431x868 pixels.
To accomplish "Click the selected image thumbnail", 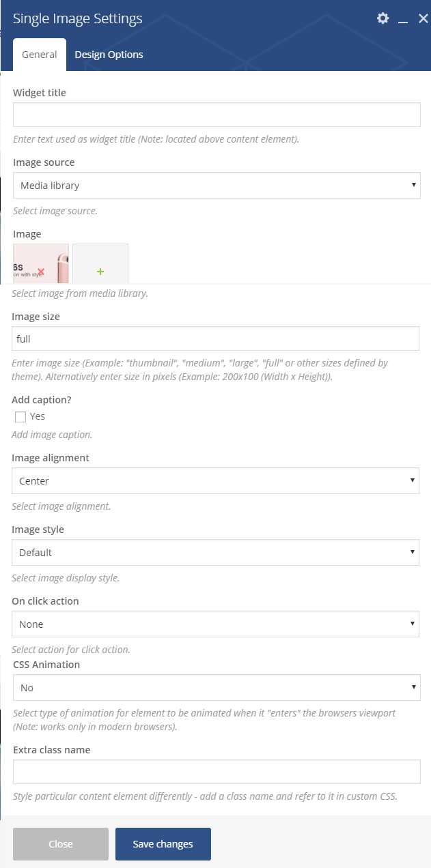I will pos(41,263).
